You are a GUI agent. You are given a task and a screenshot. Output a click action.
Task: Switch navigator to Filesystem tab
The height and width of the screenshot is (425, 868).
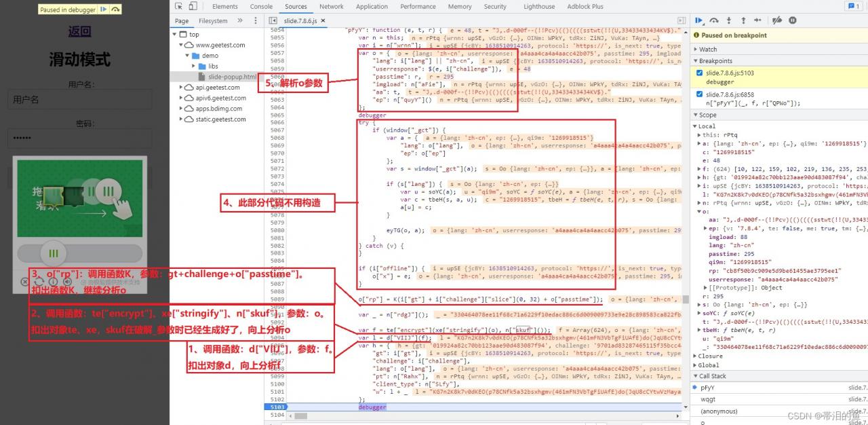pos(213,21)
